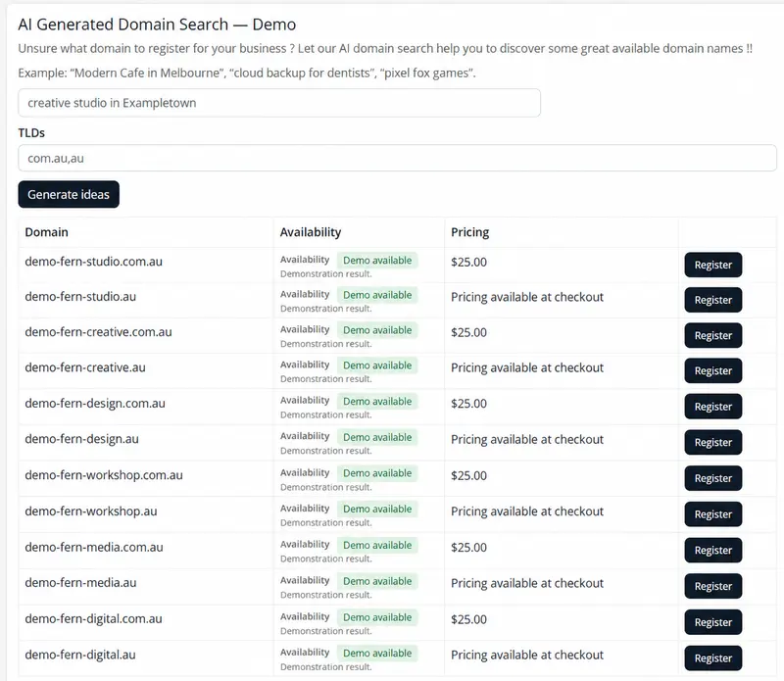This screenshot has width=784, height=681.
Task: Register demo-fern-creative.au domain
Action: [x=713, y=371]
